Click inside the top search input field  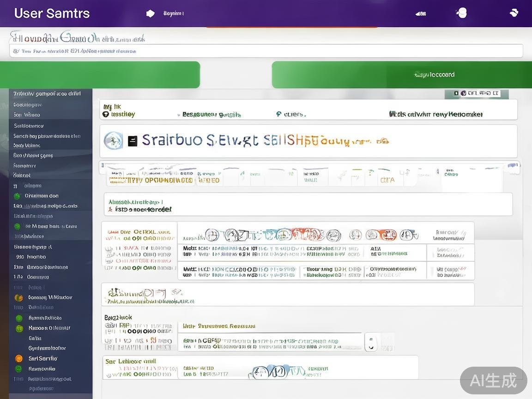pos(266,51)
